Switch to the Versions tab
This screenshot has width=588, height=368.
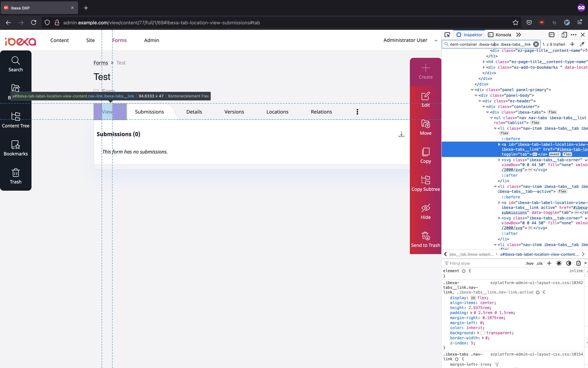tap(234, 112)
